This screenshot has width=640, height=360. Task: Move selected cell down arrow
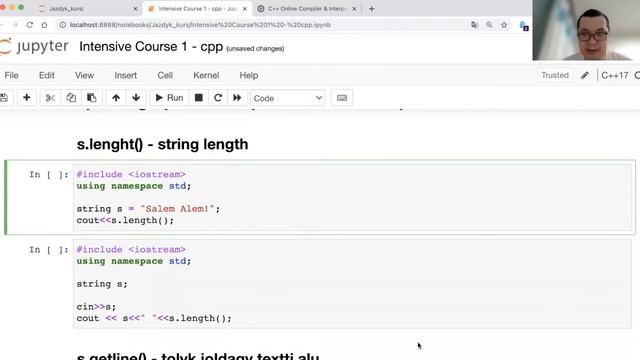(x=136, y=98)
